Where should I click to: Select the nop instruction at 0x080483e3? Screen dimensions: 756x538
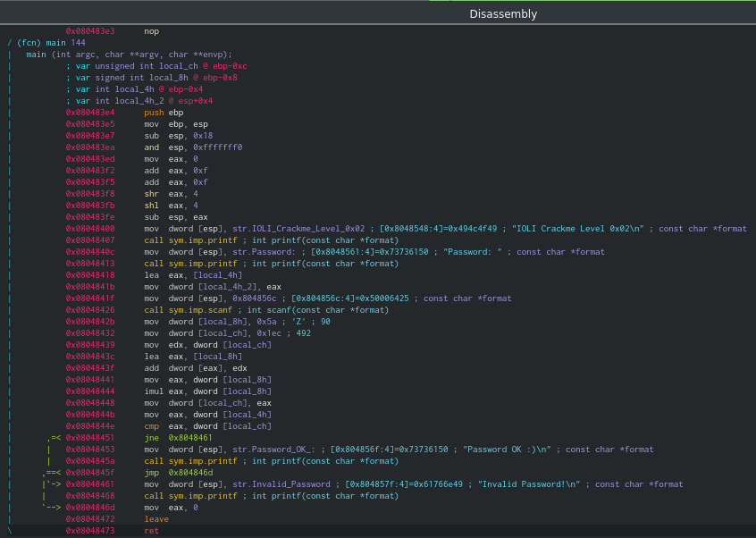151,31
